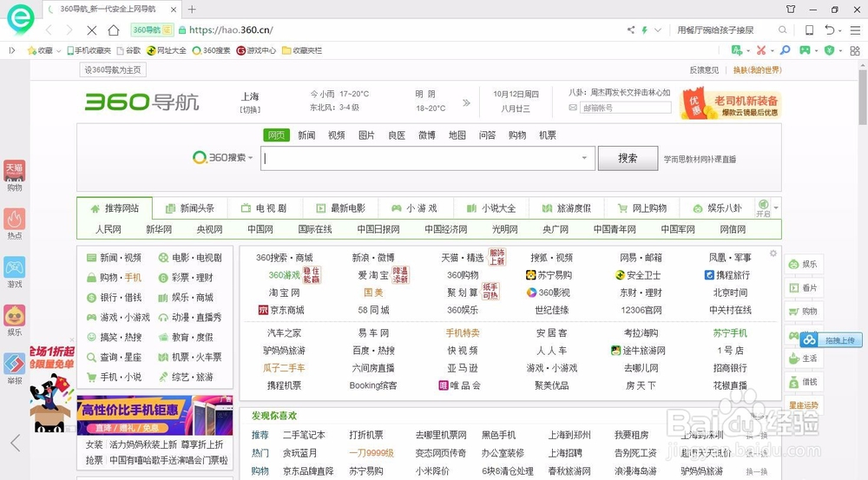Open the 电视剧 category tab

pyautogui.click(x=264, y=208)
